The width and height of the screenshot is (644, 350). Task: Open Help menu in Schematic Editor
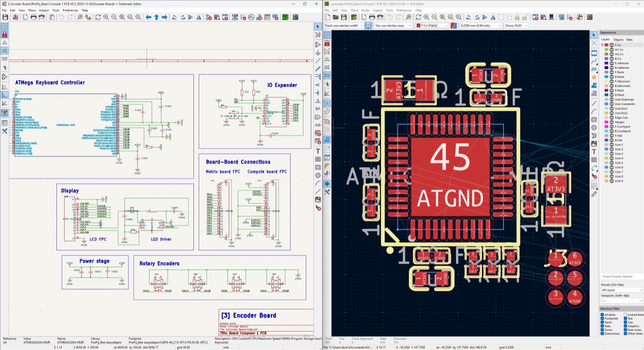coord(85,10)
